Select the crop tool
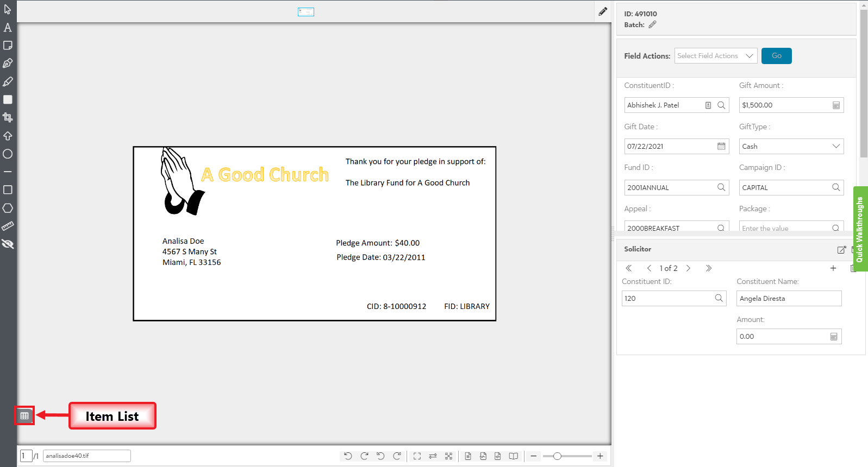The height and width of the screenshot is (467, 868). pos(8,117)
